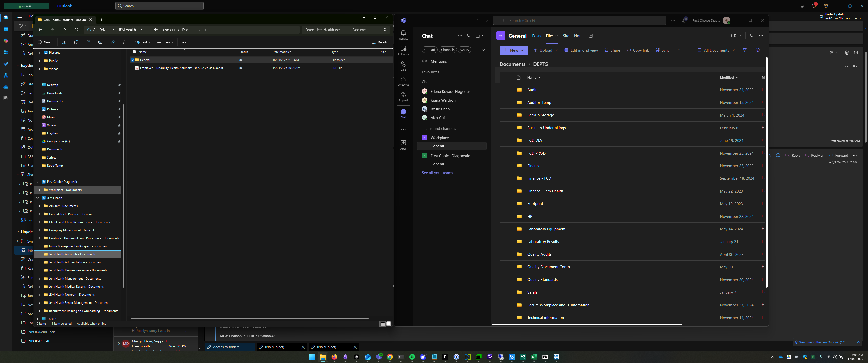This screenshot has width=868, height=363.
Task: Switch to large icons view in Explorer status bar
Action: click(x=389, y=324)
